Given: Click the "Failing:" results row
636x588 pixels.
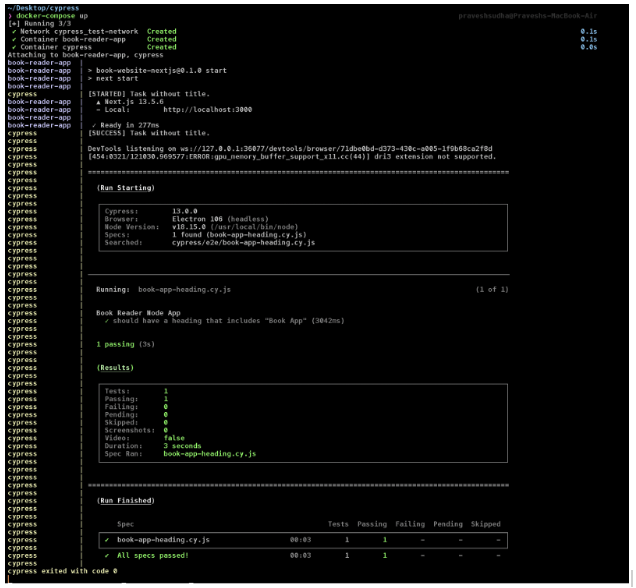Looking at the screenshot, I should [136, 407].
